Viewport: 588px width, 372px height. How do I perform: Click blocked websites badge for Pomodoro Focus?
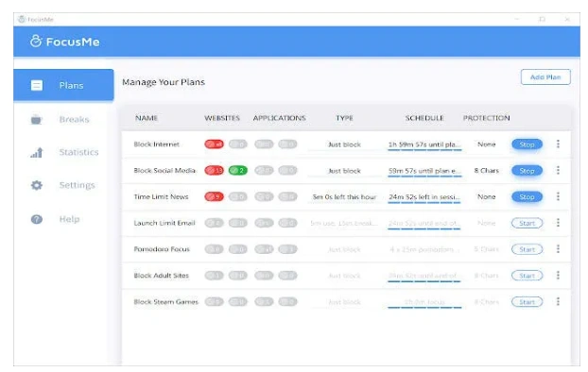[x=215, y=249]
